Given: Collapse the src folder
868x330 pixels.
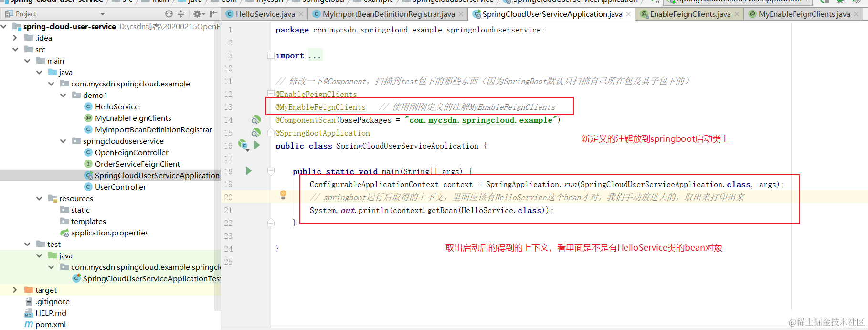Looking at the screenshot, I should pos(15,49).
